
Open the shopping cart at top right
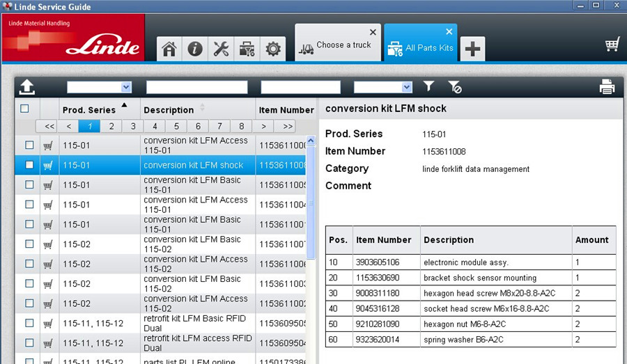click(612, 44)
